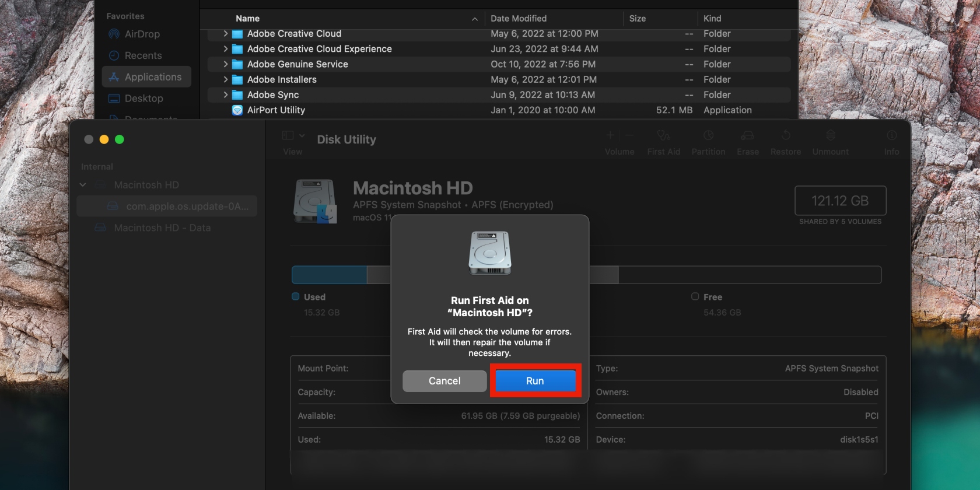The image size is (980, 490).
Task: Click the Adobe Creative Cloud Experience folder icon
Action: tap(237, 49)
